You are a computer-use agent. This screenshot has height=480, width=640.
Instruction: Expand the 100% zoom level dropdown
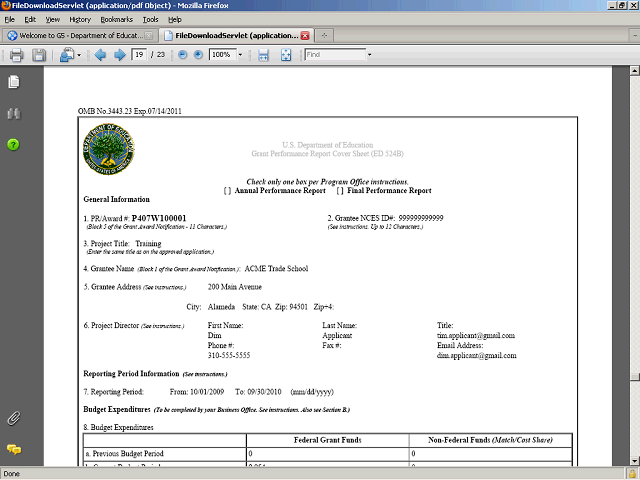(x=241, y=54)
